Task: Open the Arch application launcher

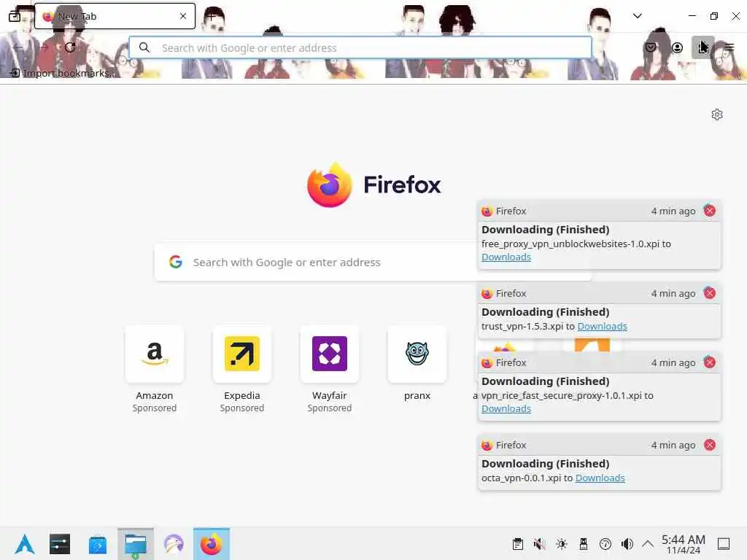Action: pyautogui.click(x=24, y=544)
